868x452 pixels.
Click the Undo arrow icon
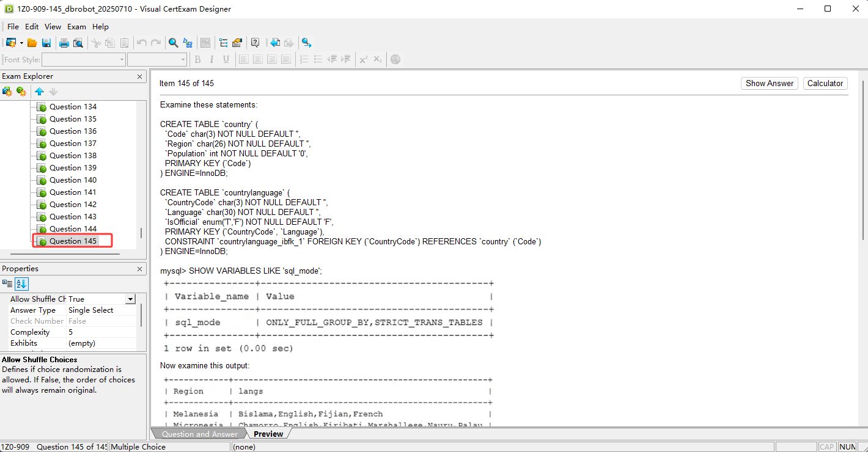[x=142, y=43]
